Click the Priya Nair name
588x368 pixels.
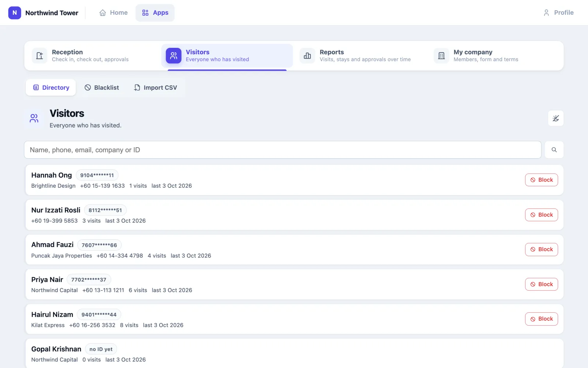point(47,280)
